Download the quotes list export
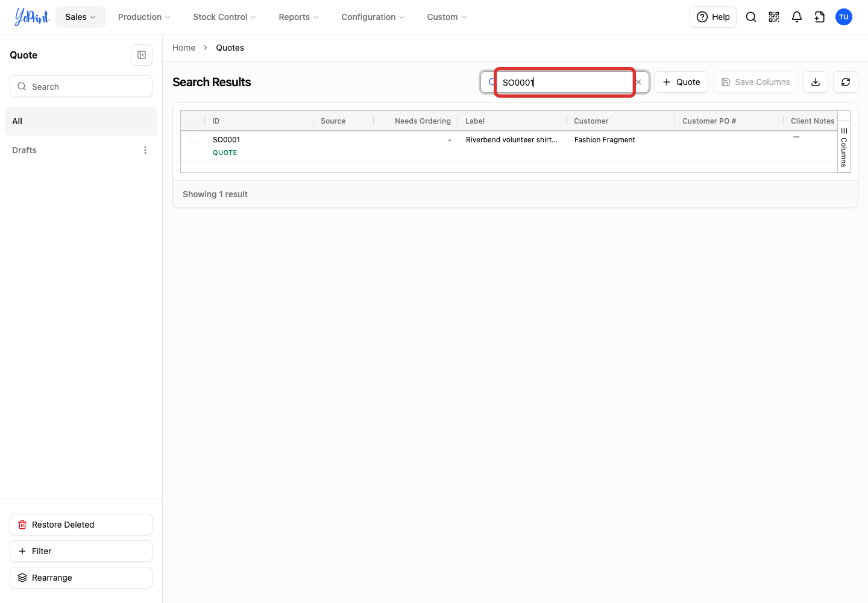 point(816,82)
